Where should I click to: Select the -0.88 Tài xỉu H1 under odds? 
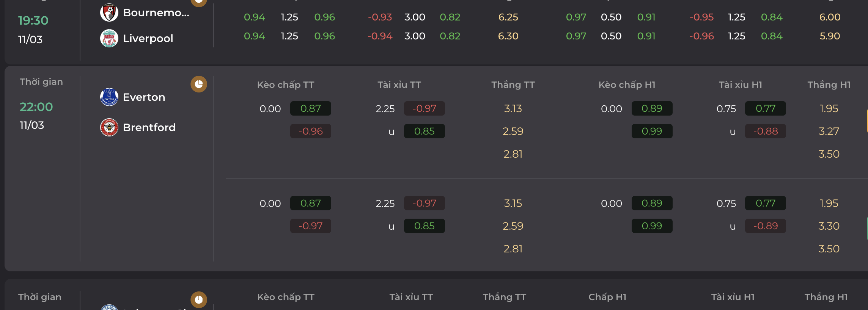tap(765, 131)
